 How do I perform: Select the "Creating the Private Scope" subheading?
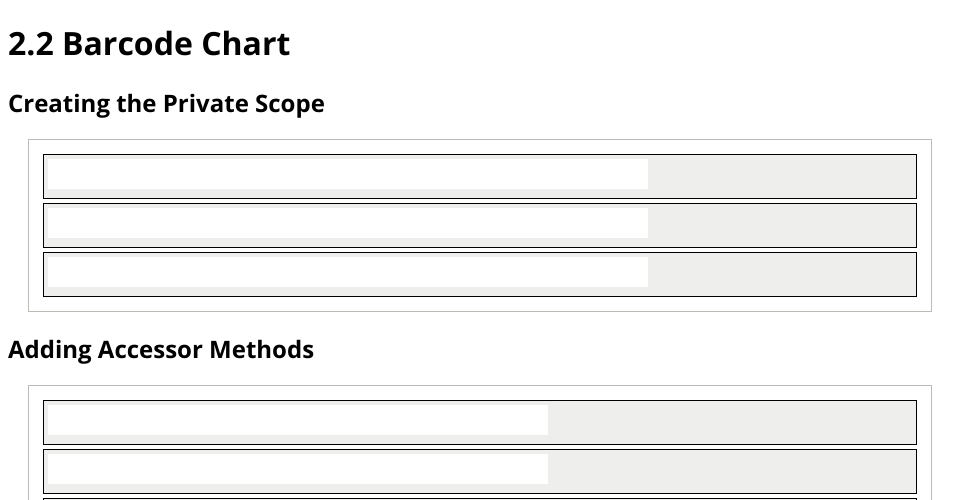[166, 104]
